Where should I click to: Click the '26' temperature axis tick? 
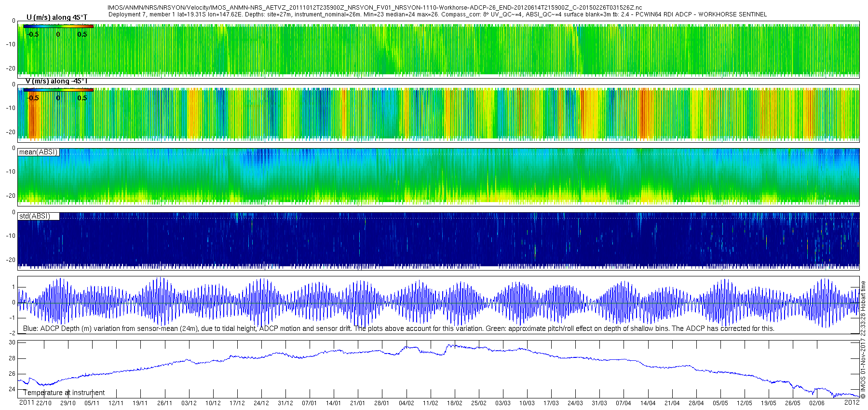pyautogui.click(x=12, y=374)
